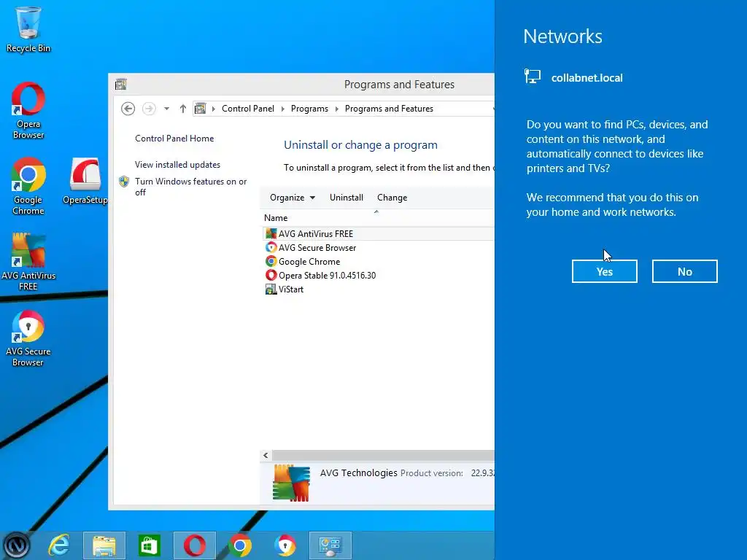Click the Programs and Features window title icon
This screenshot has width=747, height=560.
(120, 85)
